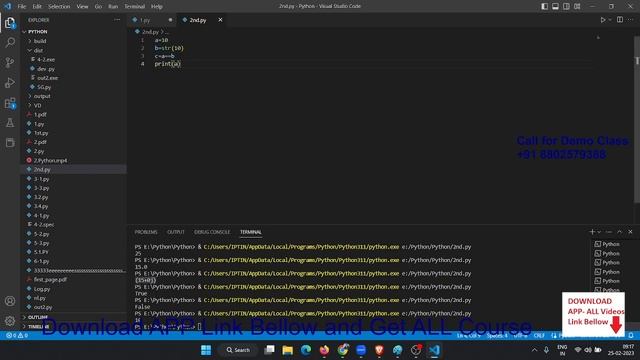Open 1.pdf in the explorer

[73, 115]
